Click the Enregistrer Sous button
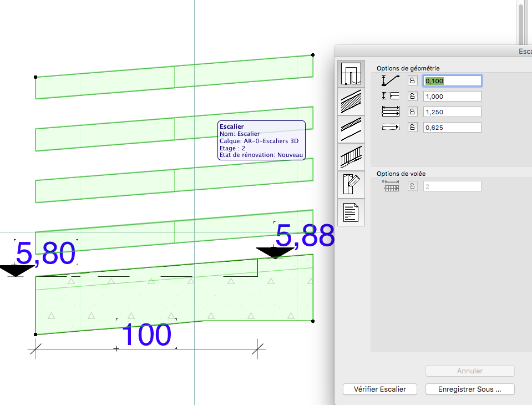This screenshot has width=532, height=405. tap(470, 389)
